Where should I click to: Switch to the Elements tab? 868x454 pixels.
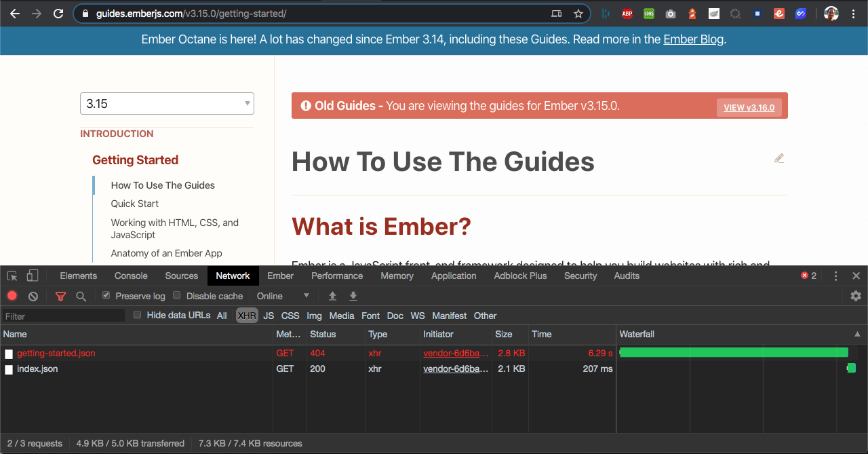click(79, 276)
